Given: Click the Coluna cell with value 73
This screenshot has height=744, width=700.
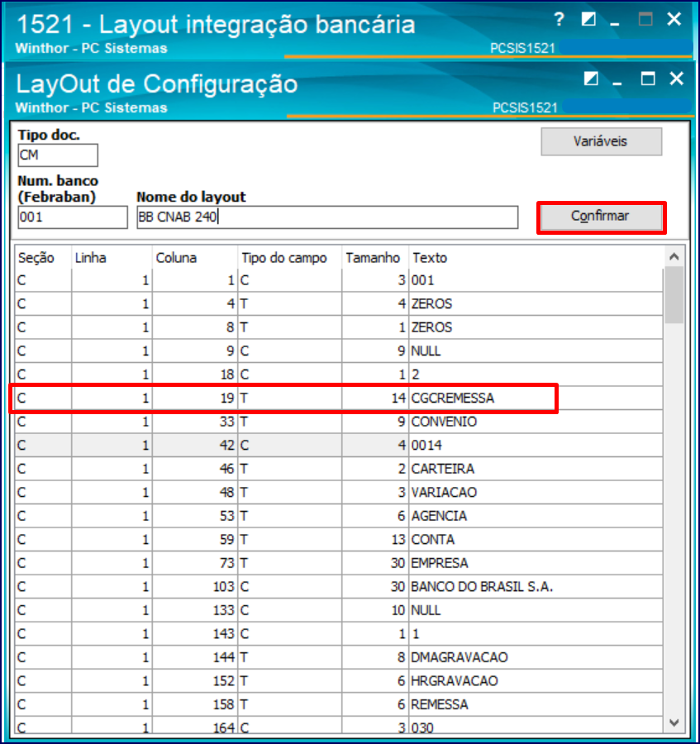Looking at the screenshot, I should click(x=194, y=563).
